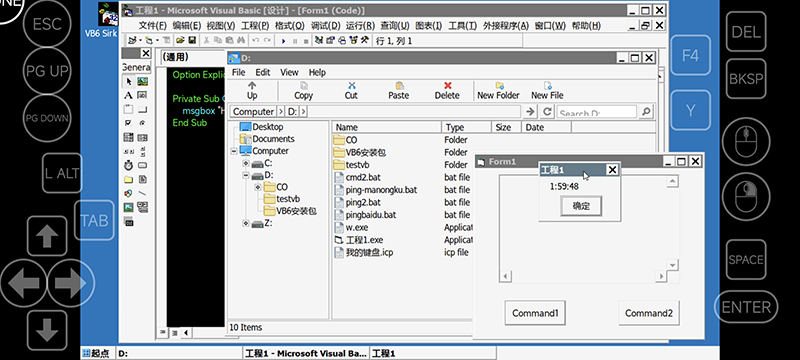This screenshot has height=360, width=800.
Task: Open 运行(R) menu in Visual Basic
Action: 360,25
